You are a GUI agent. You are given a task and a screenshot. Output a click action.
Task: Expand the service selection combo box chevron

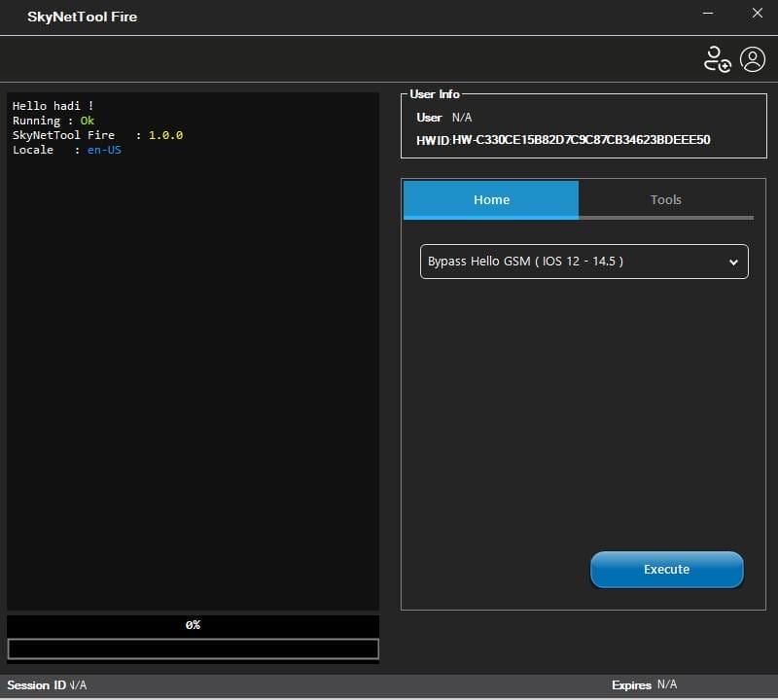coord(734,262)
